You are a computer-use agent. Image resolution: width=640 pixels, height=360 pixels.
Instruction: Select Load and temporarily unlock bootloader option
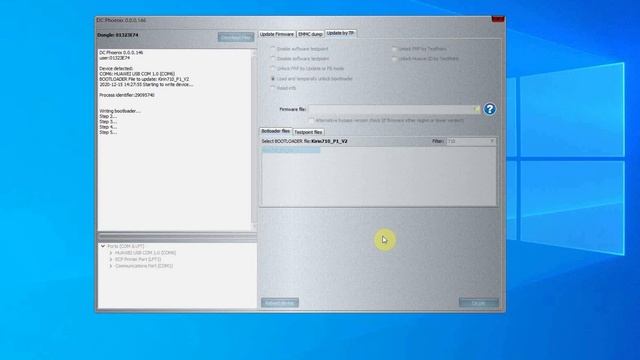coord(273,78)
